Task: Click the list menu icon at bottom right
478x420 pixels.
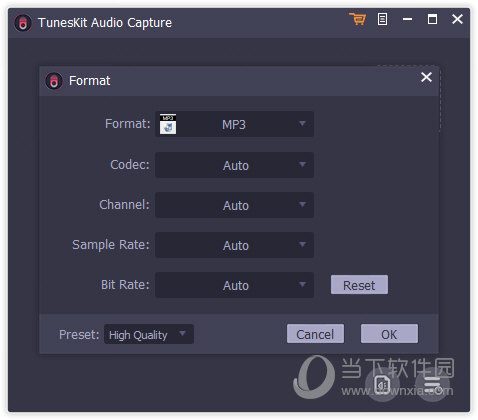Action: click(x=433, y=384)
